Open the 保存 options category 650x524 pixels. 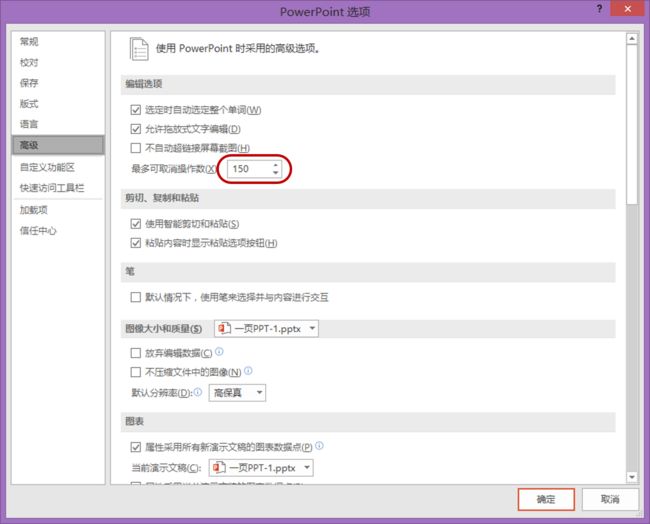click(29, 83)
